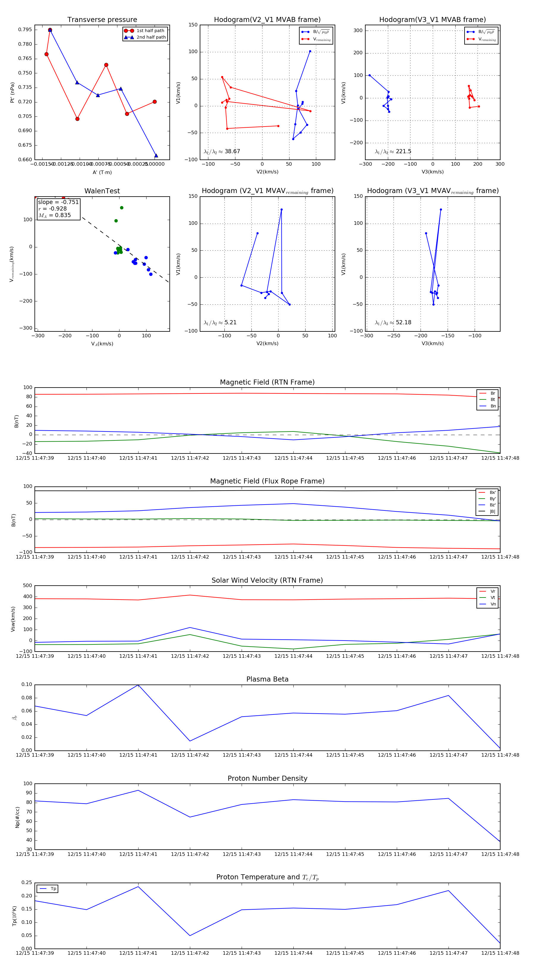Click the 'Vsw(km/s)' y-axis label
Viewport: 535px width, 980px height.
[13, 619]
